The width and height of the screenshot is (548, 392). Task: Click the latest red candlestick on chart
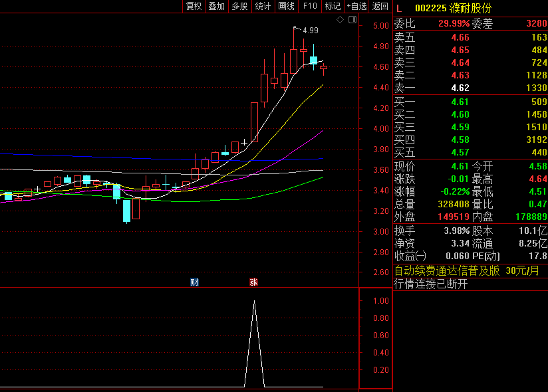(x=324, y=68)
